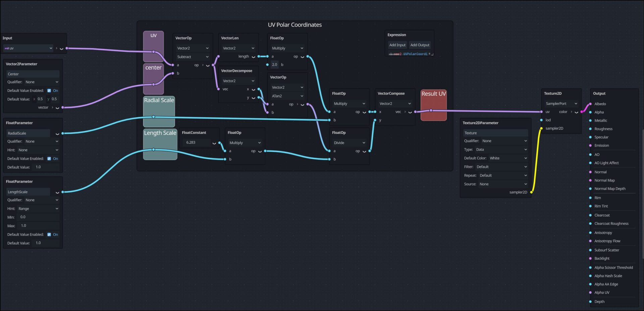Screen dimensions: 644x311
Task: Toggle preview eye on FloatConstant 6.283 node
Action: coord(214,143)
